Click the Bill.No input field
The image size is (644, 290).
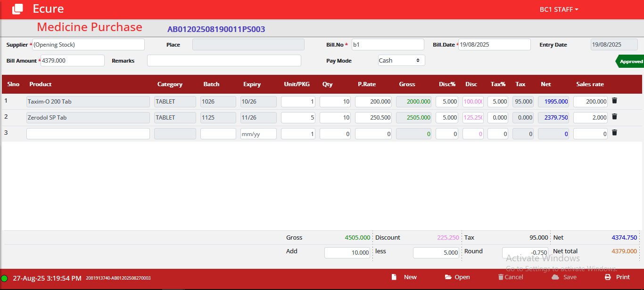coord(388,45)
